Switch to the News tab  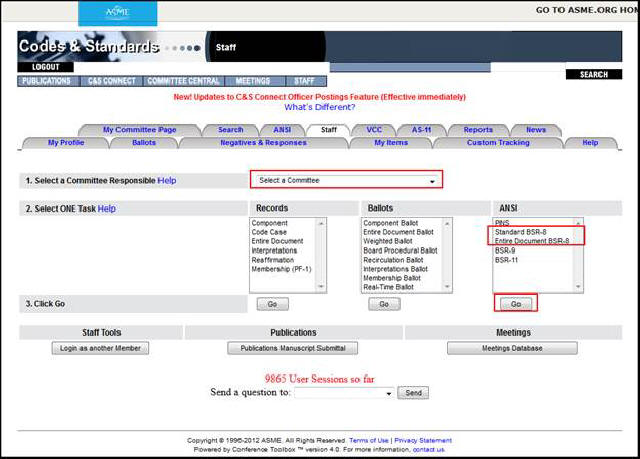536,130
